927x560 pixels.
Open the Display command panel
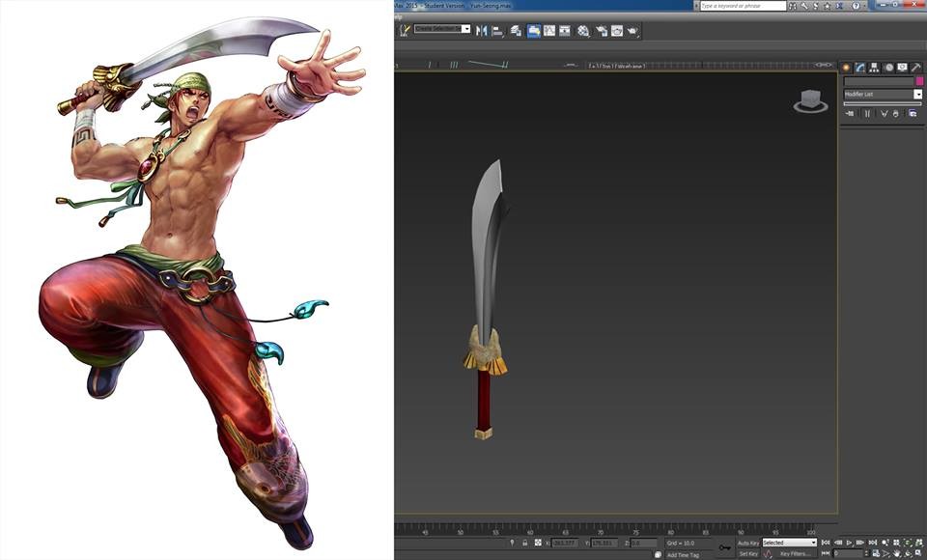903,68
